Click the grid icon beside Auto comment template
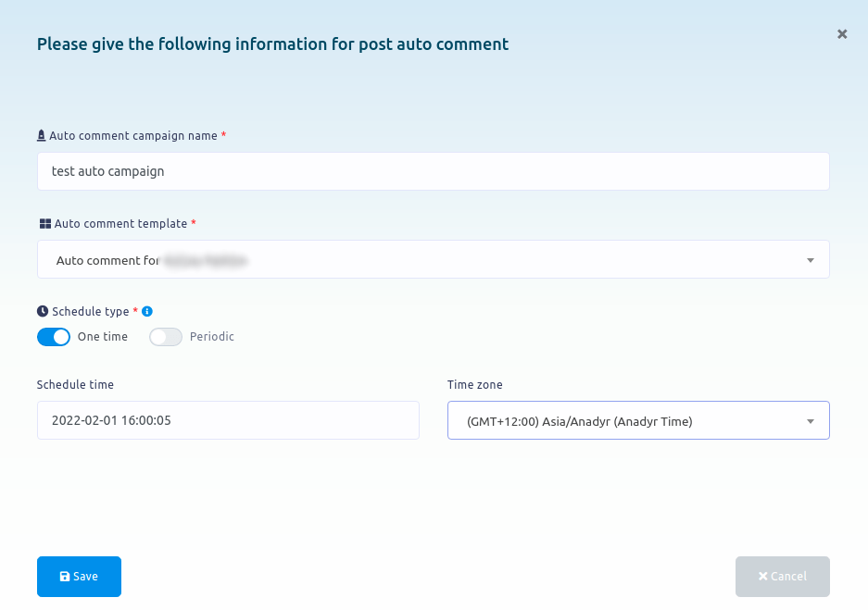This screenshot has width=868, height=610. click(x=44, y=224)
